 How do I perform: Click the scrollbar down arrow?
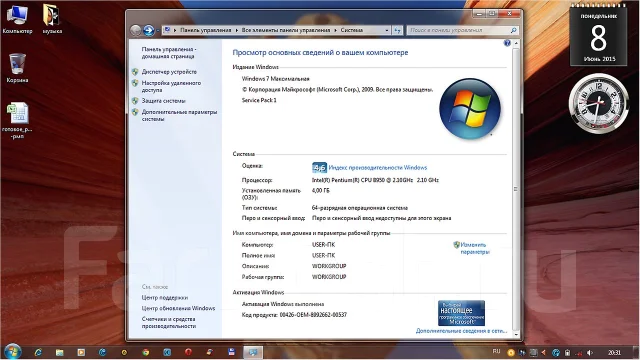(x=516, y=335)
